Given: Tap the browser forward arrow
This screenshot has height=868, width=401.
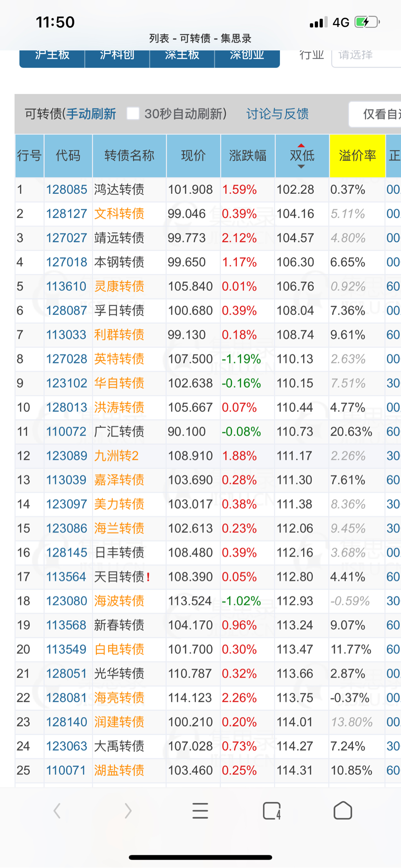Looking at the screenshot, I should 128,810.
